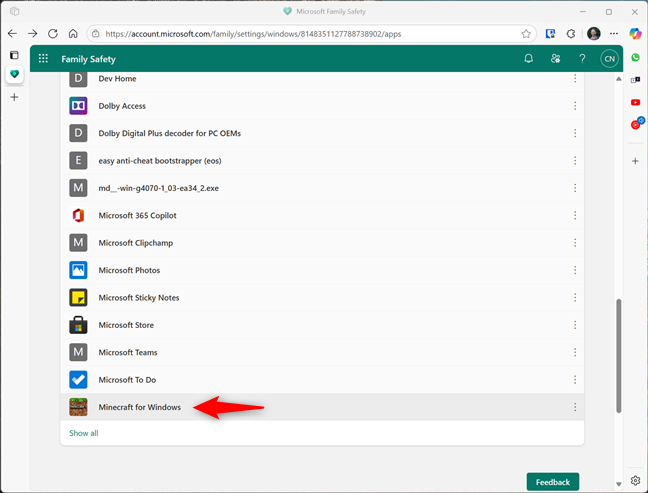Add a new sidebar app plus
The image size is (648, 493).
636,161
